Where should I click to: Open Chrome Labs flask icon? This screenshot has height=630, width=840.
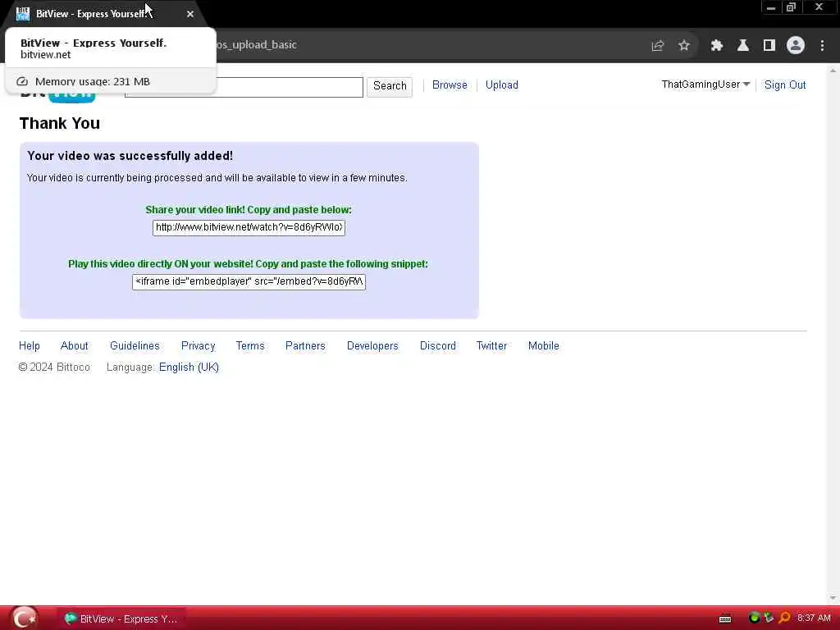[743, 46]
